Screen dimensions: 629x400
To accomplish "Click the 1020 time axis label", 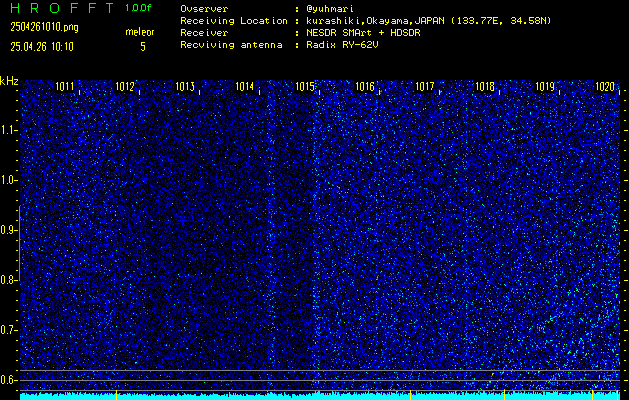I will [605, 86].
